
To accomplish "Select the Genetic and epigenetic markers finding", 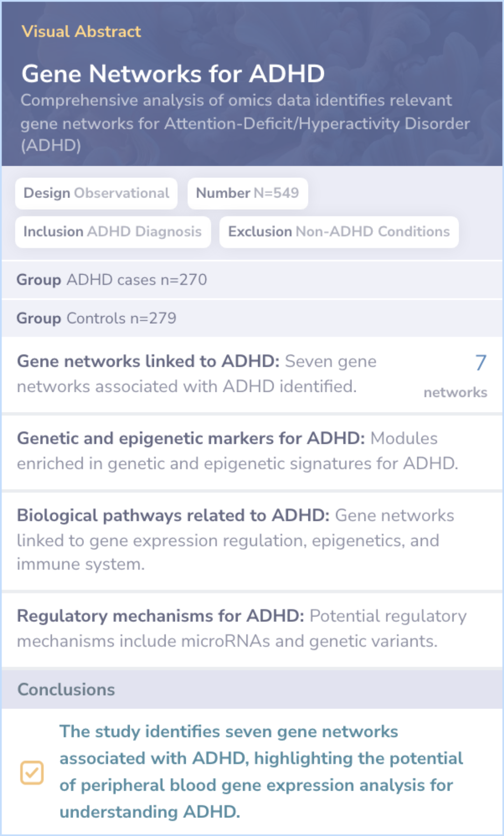I will click(252, 452).
